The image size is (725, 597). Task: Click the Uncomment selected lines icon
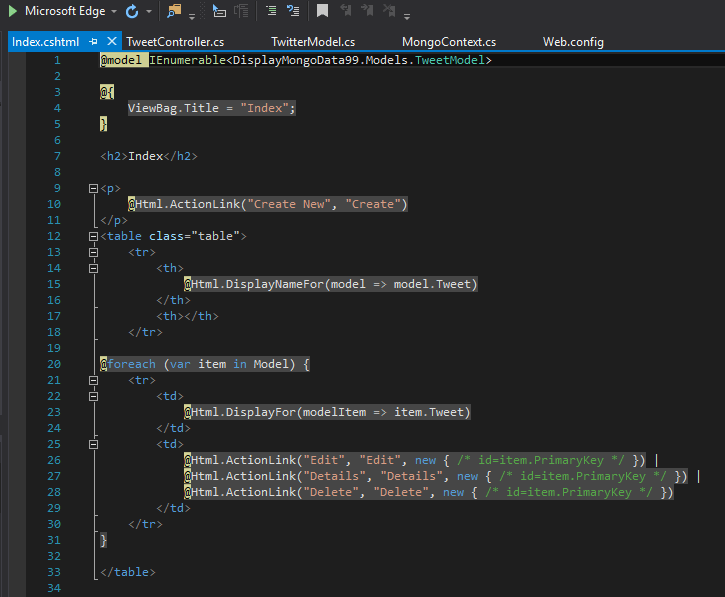[292, 12]
